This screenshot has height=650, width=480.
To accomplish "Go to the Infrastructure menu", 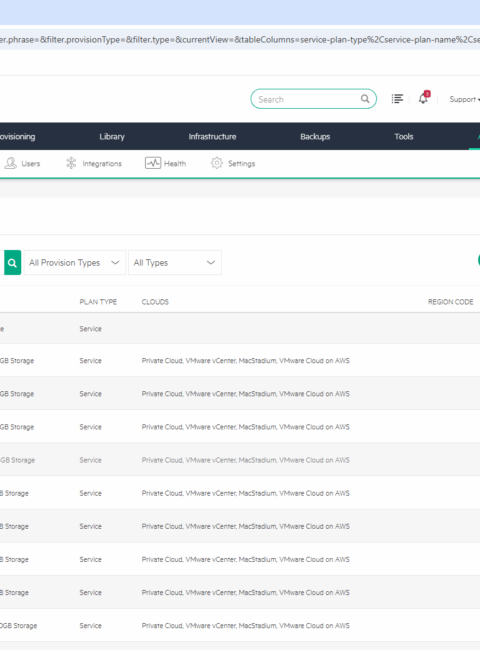I will pyautogui.click(x=212, y=136).
